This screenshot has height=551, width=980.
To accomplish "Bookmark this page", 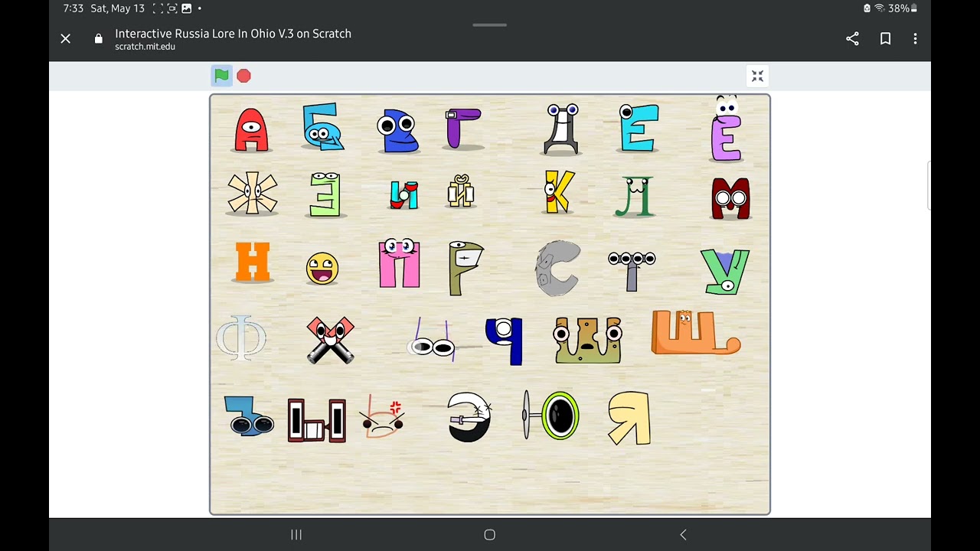I will click(x=885, y=38).
